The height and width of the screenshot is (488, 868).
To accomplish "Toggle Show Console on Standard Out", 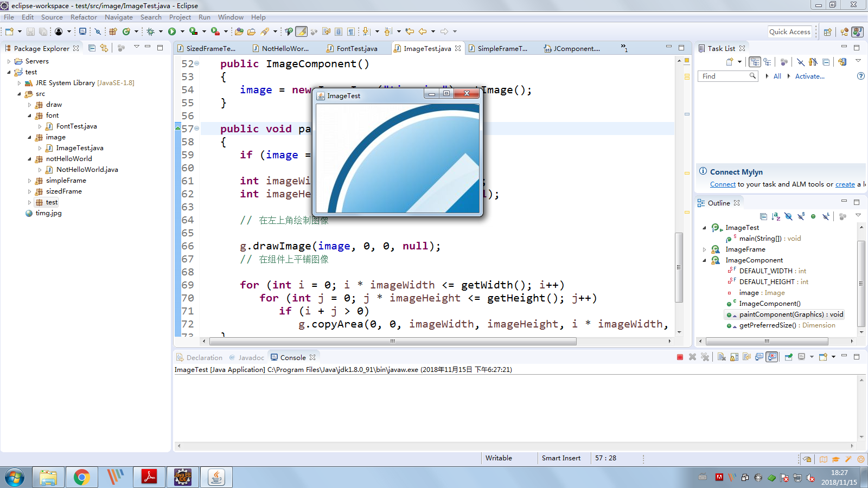I will 759,357.
